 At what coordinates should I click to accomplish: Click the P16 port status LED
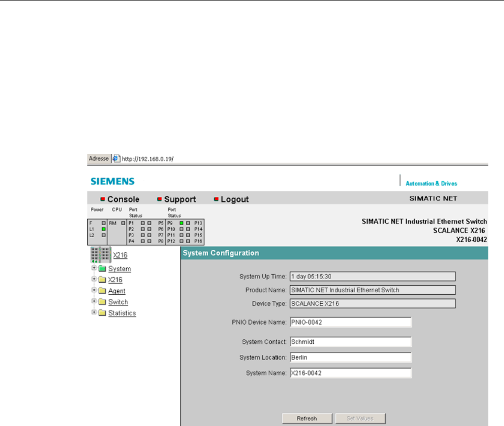[188, 241]
